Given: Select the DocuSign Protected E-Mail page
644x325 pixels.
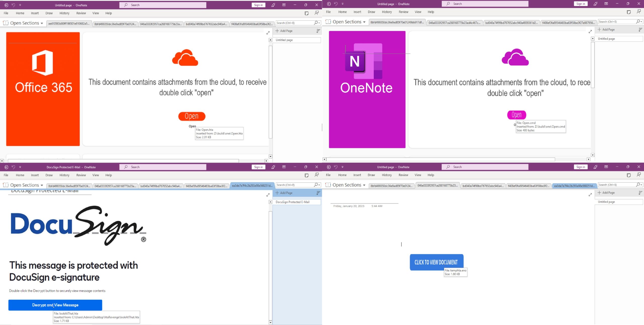Looking at the screenshot, I should 293,202.
